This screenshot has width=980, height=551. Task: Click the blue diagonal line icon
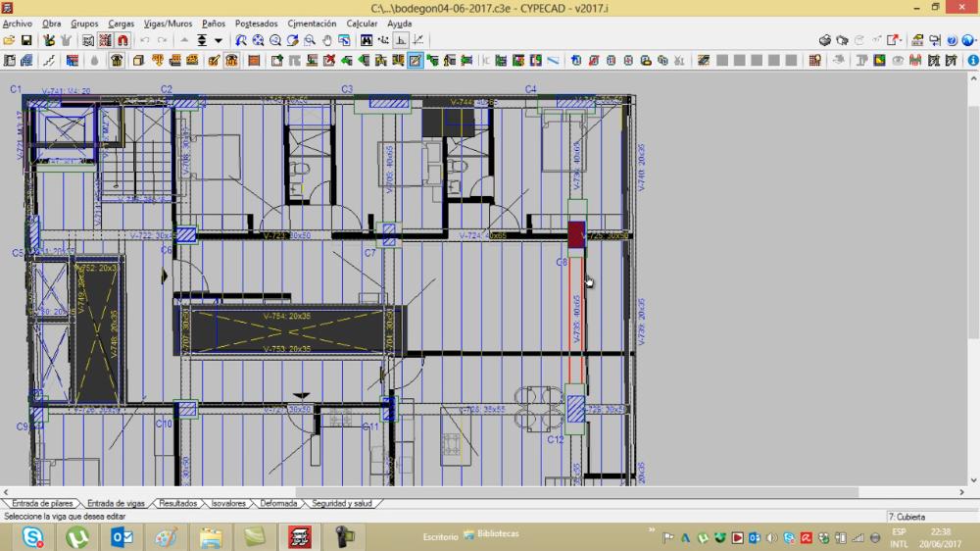tap(553, 61)
